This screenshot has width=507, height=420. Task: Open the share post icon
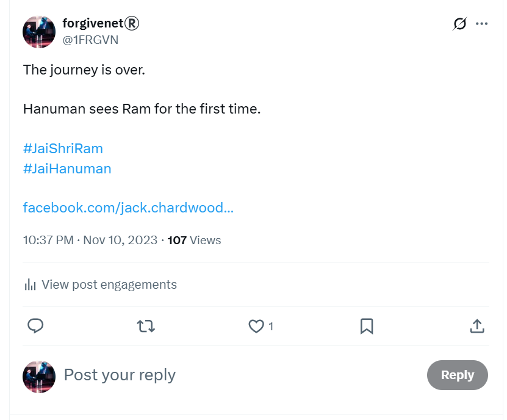(x=477, y=326)
